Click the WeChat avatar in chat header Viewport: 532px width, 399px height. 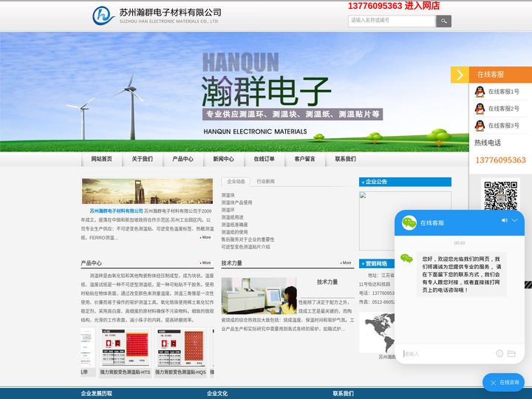pos(409,223)
